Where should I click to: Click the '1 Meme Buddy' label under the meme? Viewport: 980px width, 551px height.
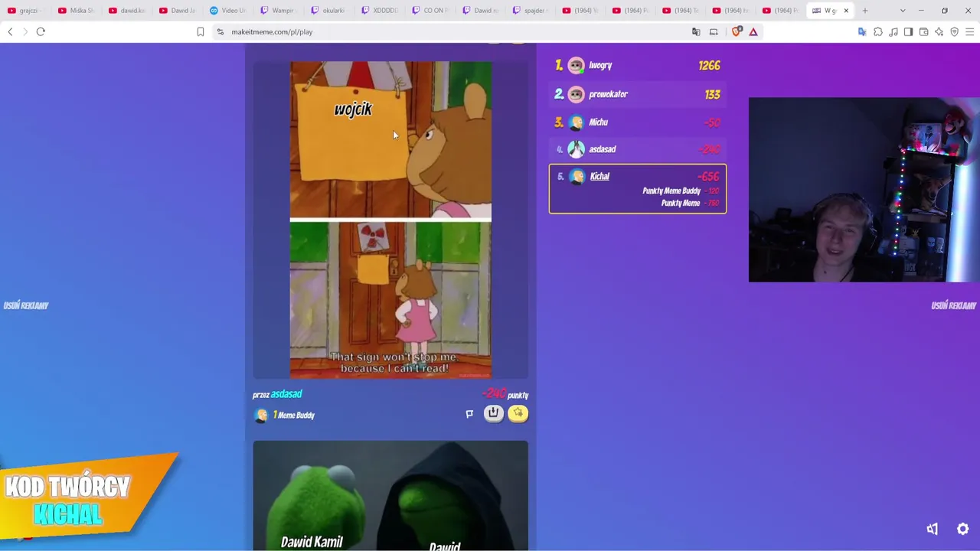pos(294,415)
